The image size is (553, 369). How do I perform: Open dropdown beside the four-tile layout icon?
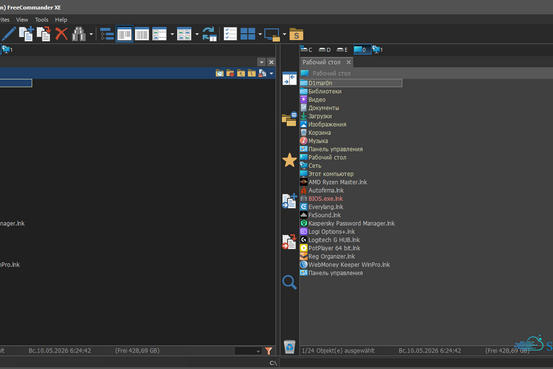[260, 34]
